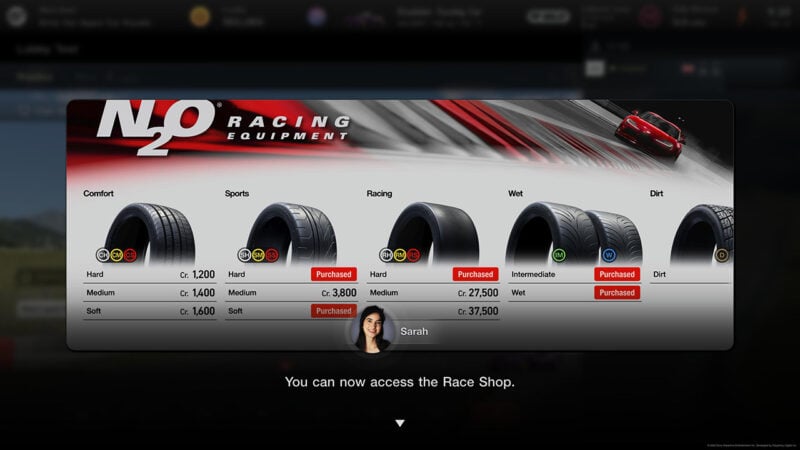Click the white RH Racing Hard badge
This screenshot has width=800, height=450.
point(386,255)
